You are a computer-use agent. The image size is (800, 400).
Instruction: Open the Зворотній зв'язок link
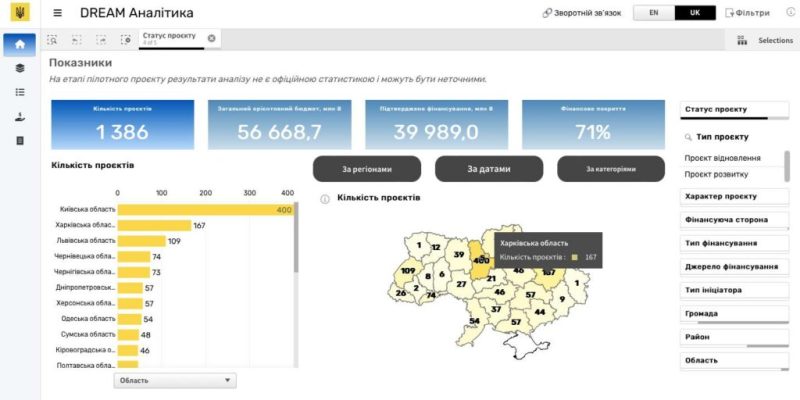[581, 13]
